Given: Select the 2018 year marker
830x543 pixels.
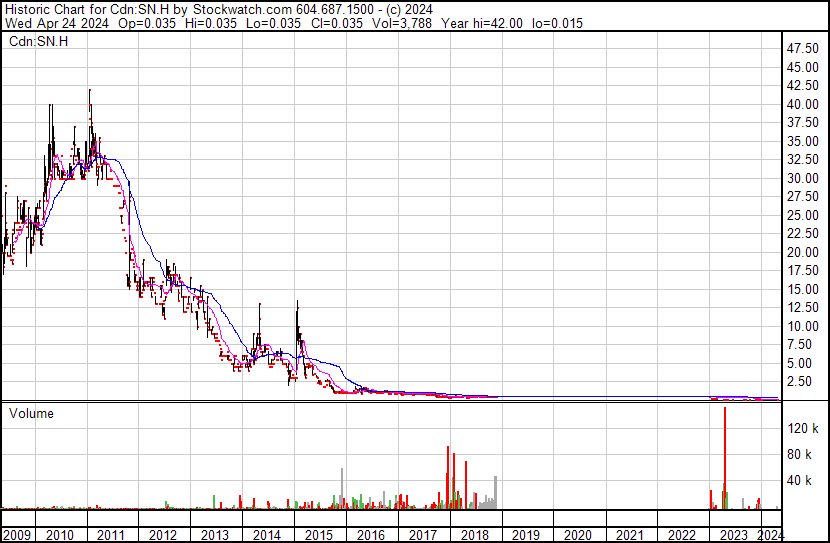Looking at the screenshot, I should (x=475, y=535).
